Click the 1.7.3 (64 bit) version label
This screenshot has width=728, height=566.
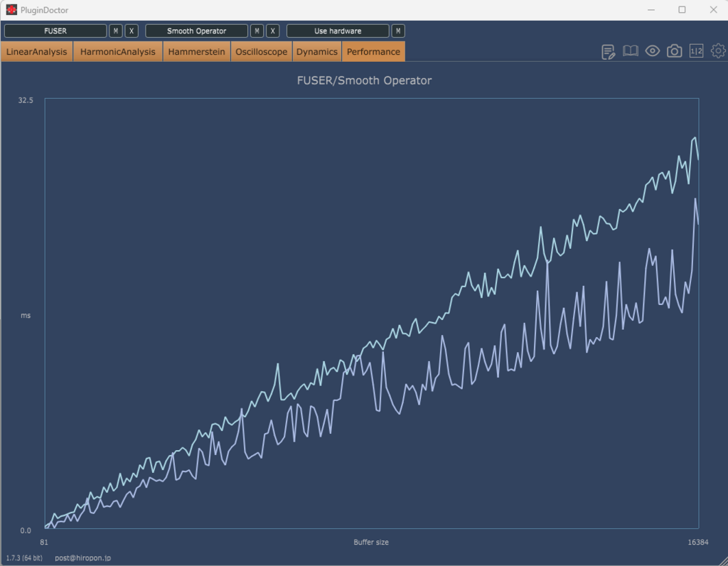tap(24, 557)
